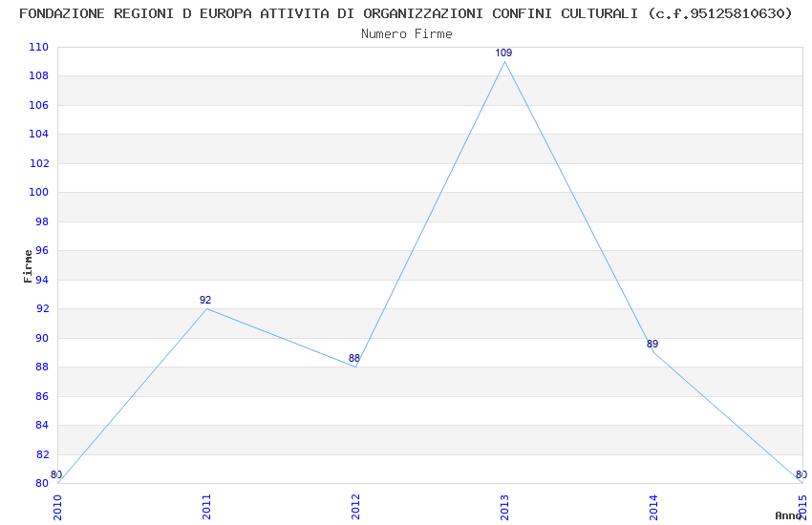Click the y-axis value 80 at origin
The height and width of the screenshot is (525, 812).
click(x=42, y=484)
